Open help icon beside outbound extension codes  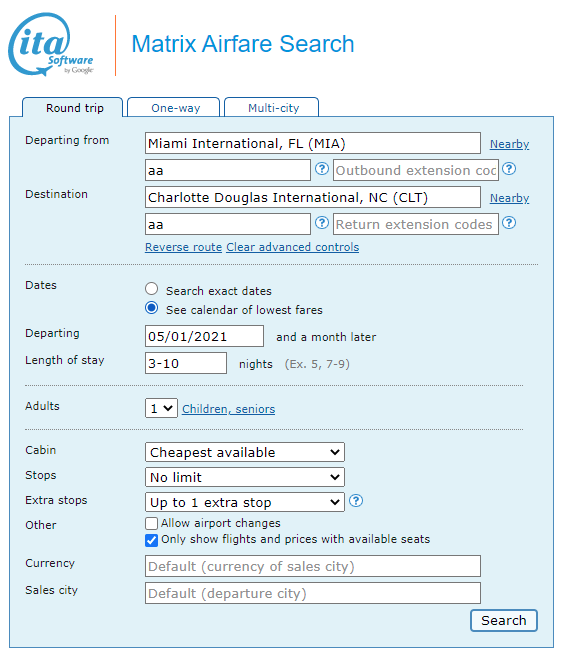tap(509, 169)
